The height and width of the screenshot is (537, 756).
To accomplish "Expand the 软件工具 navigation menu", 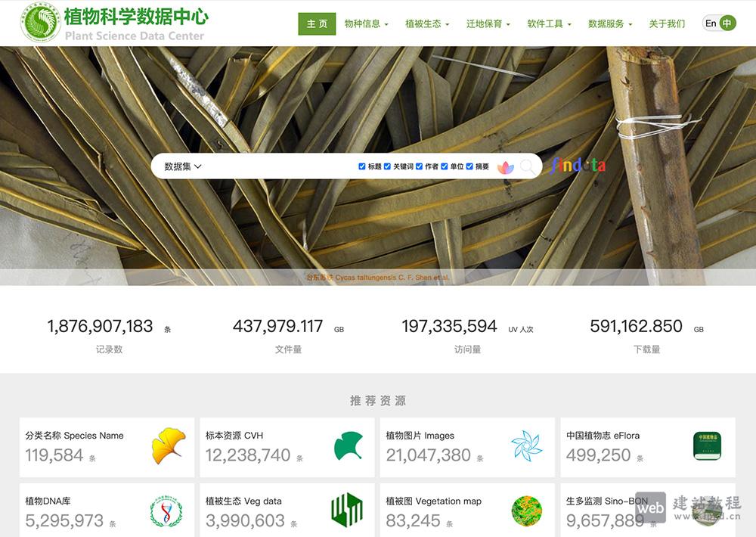I will point(548,23).
